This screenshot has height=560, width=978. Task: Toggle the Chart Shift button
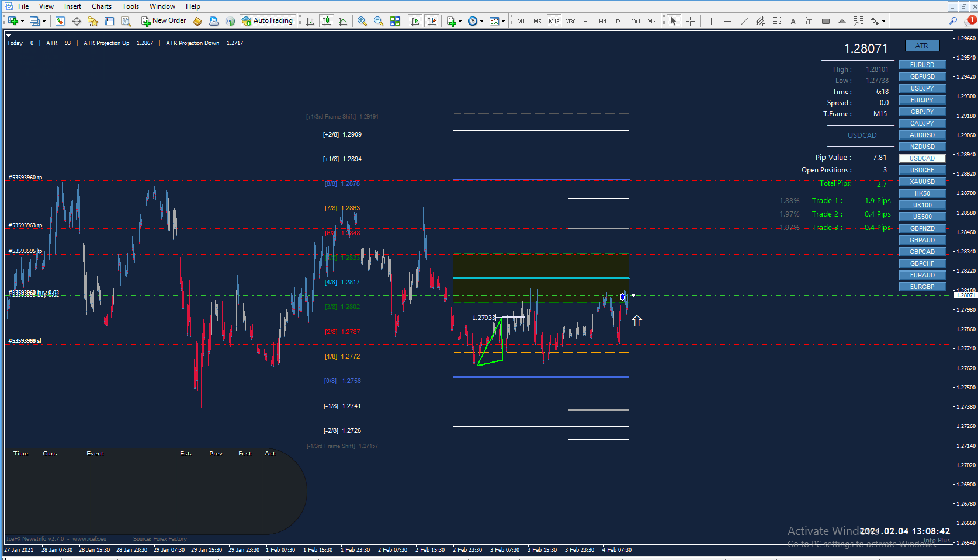pos(432,21)
